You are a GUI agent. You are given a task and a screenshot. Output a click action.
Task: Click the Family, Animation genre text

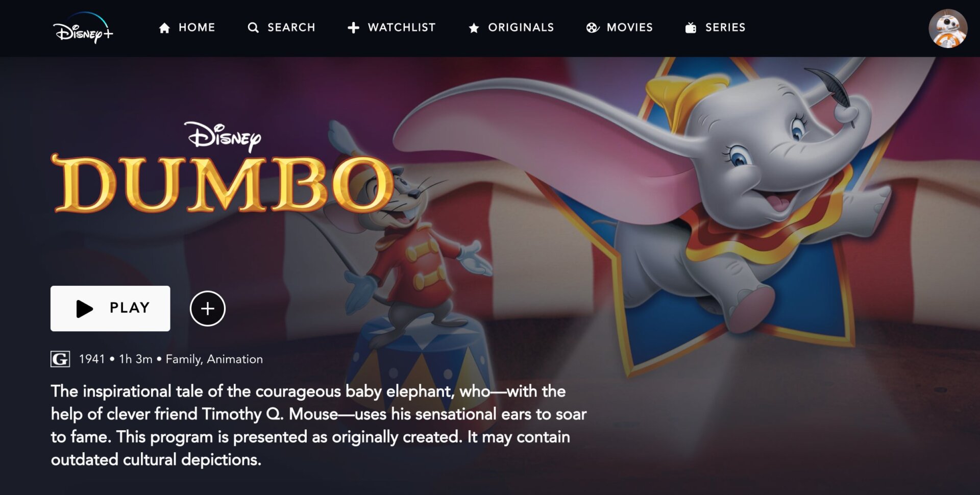pos(214,359)
